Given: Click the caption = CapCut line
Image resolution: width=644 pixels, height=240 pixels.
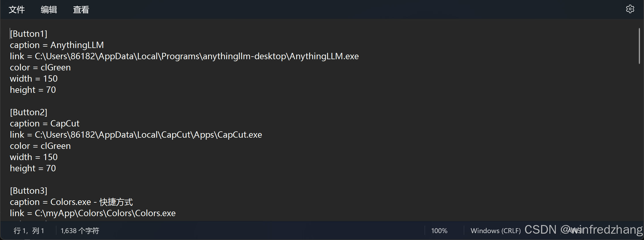Looking at the screenshot, I should (x=45, y=124).
